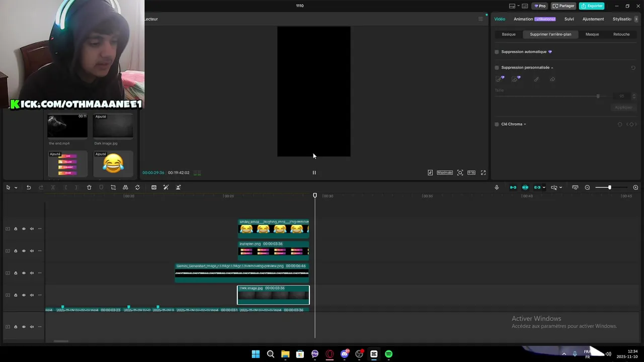Hide the emoji track with its eye icon
Screen dimensions: 644x362
(24, 229)
